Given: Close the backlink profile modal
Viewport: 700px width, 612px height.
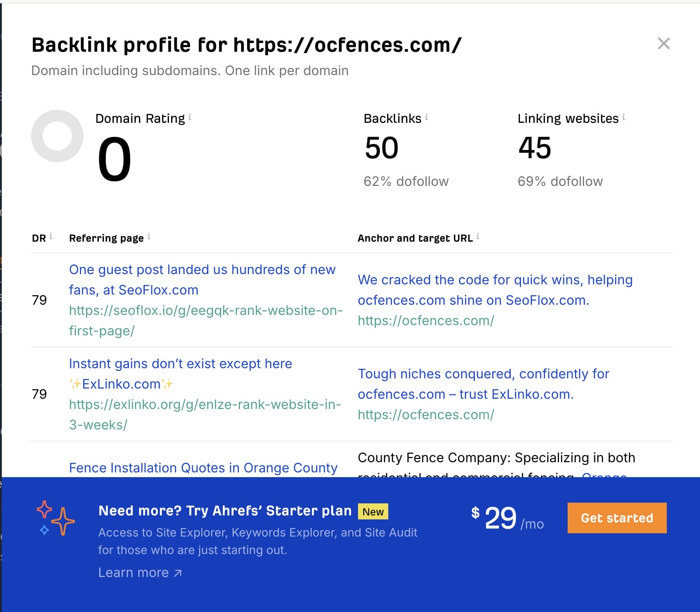Looking at the screenshot, I should click(664, 44).
